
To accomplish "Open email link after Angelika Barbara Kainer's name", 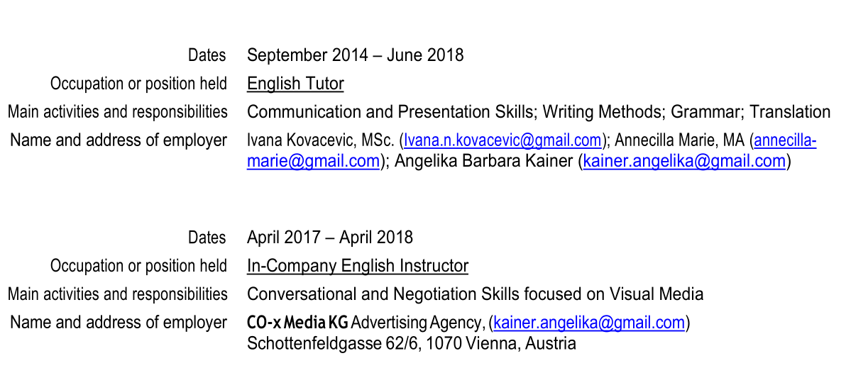I will tap(684, 162).
